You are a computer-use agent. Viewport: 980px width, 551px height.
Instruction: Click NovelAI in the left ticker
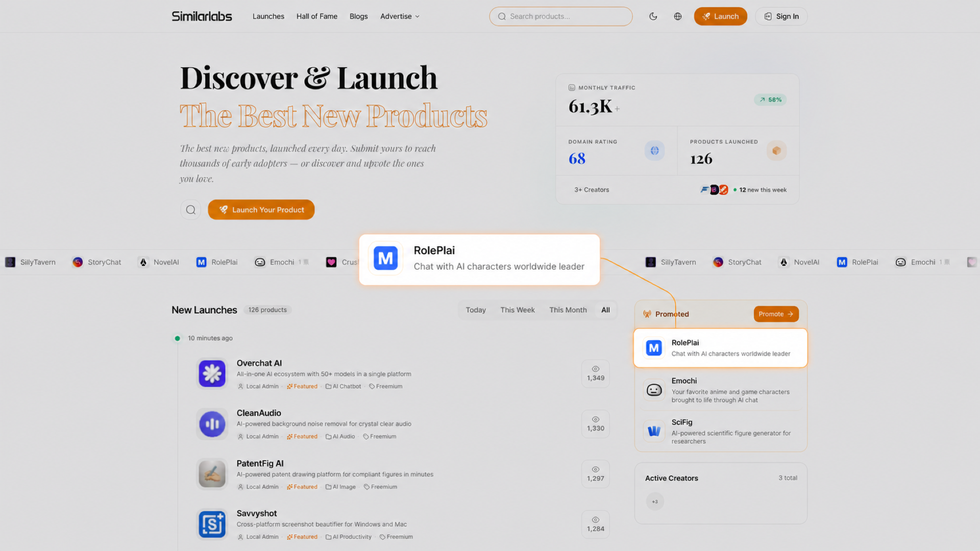coord(159,262)
